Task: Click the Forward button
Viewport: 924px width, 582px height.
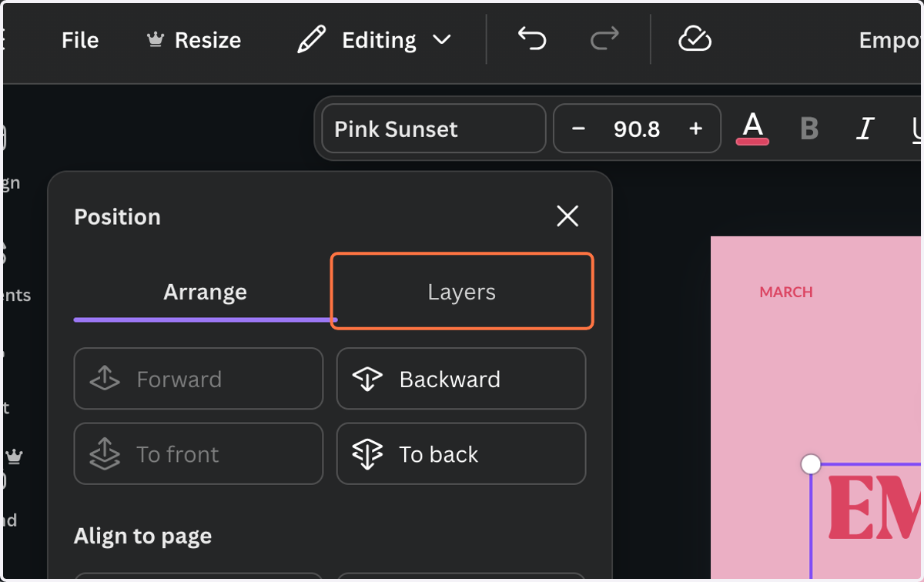Action: click(x=199, y=379)
